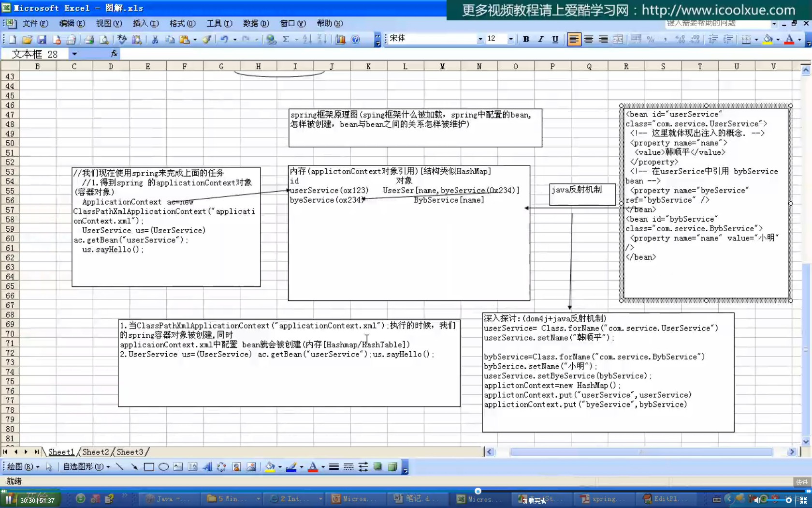
Task: Open the Java taskbar button
Action: point(169,499)
